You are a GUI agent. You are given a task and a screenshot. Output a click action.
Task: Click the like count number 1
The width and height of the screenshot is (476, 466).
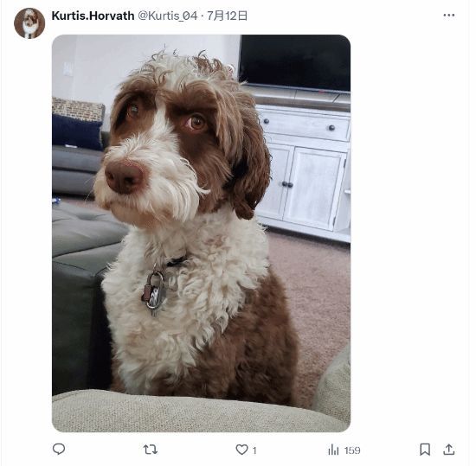254,450
